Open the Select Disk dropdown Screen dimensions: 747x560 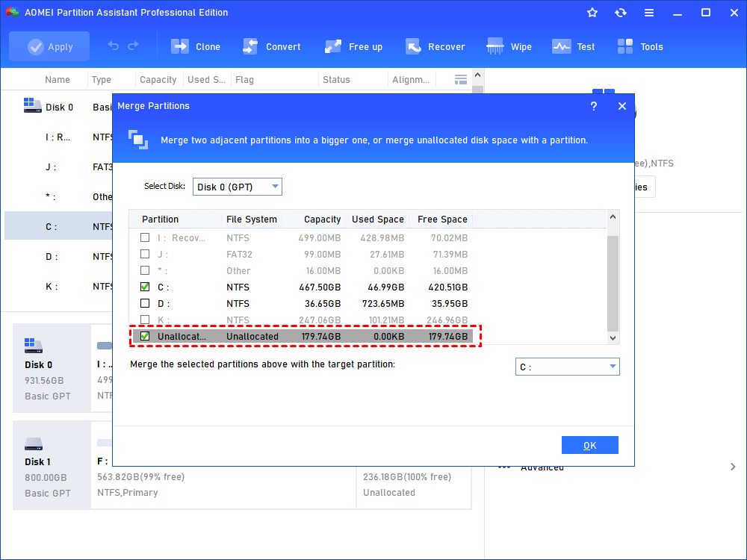point(238,187)
